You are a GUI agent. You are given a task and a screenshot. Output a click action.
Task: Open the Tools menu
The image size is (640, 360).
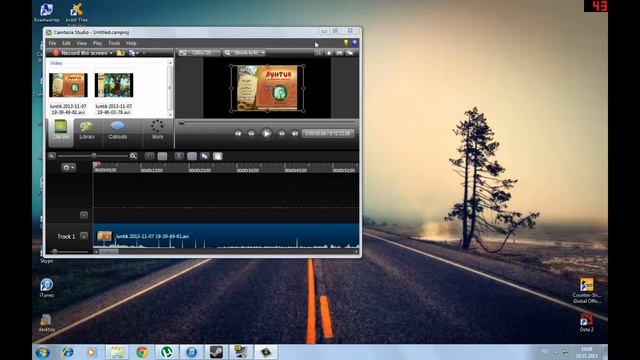pos(114,43)
